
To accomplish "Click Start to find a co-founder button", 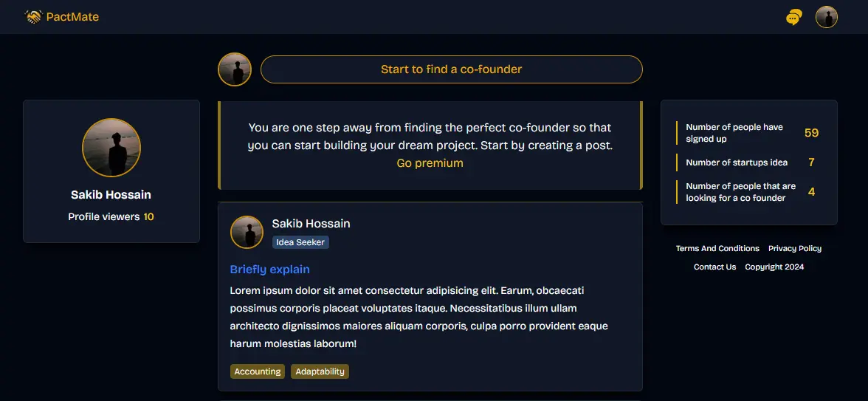I will click(x=451, y=69).
